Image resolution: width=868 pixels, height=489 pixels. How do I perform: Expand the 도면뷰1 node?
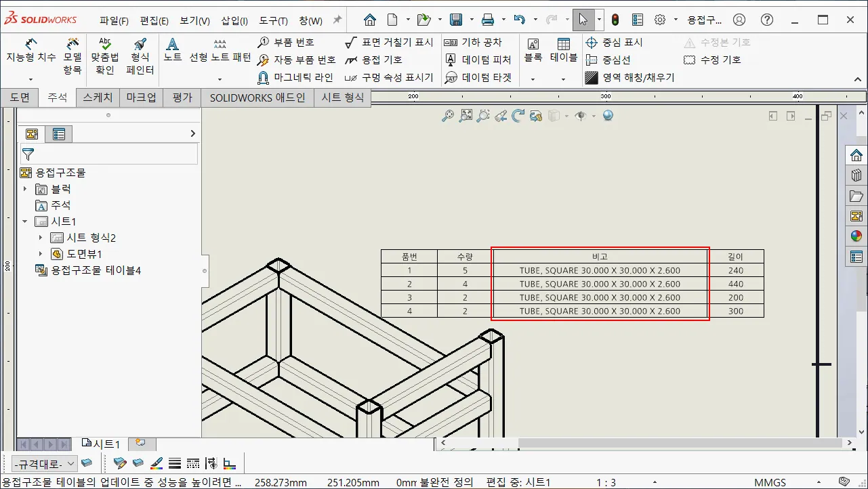click(x=41, y=254)
